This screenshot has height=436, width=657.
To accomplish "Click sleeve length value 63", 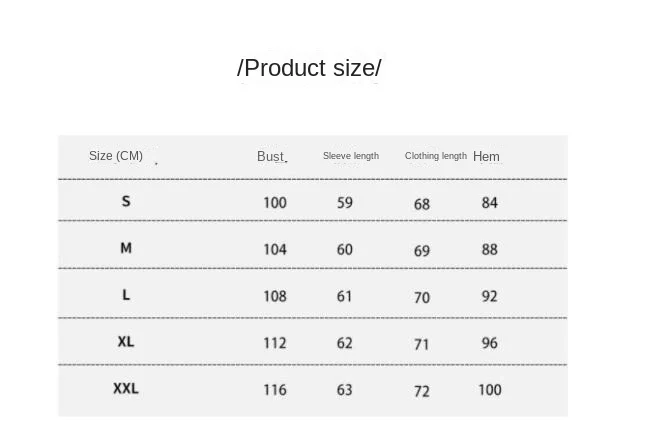I will pos(345,390).
